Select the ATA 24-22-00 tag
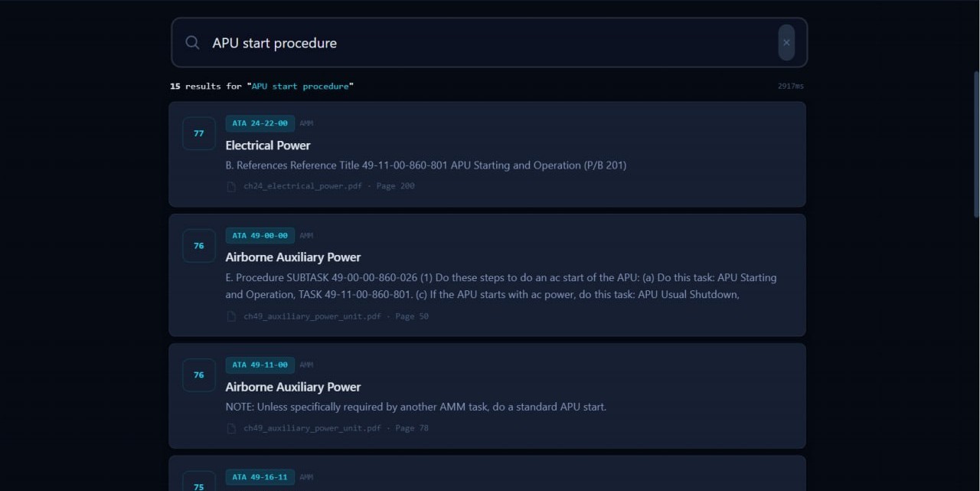 (260, 123)
